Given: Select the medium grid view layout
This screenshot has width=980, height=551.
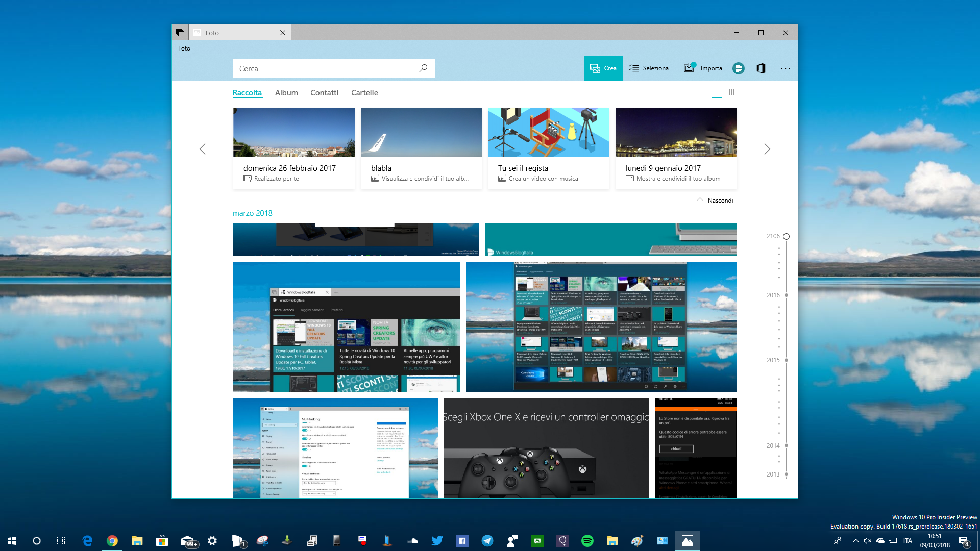Looking at the screenshot, I should click(717, 92).
